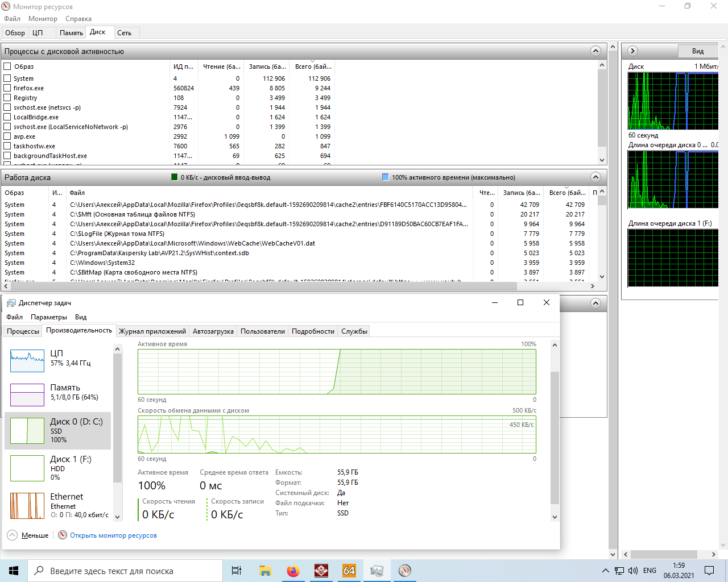
Task: Select the Ethernet performance item
Action: coord(57,505)
